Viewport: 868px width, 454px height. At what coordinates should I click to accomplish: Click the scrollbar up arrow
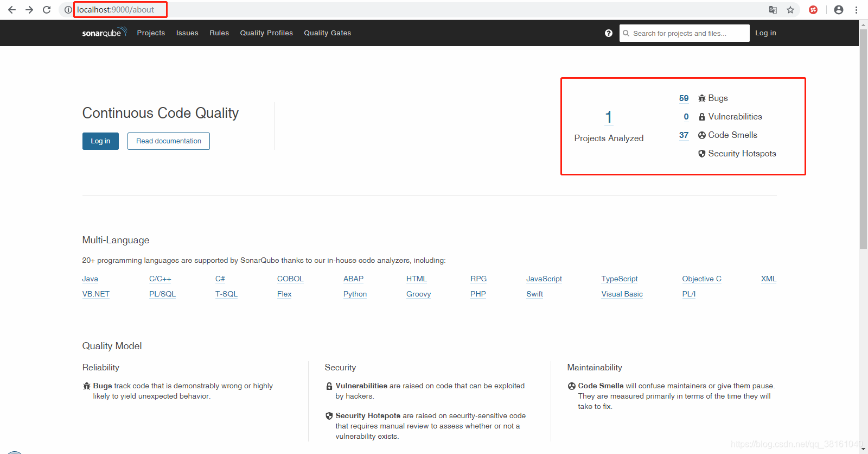tap(863, 24)
